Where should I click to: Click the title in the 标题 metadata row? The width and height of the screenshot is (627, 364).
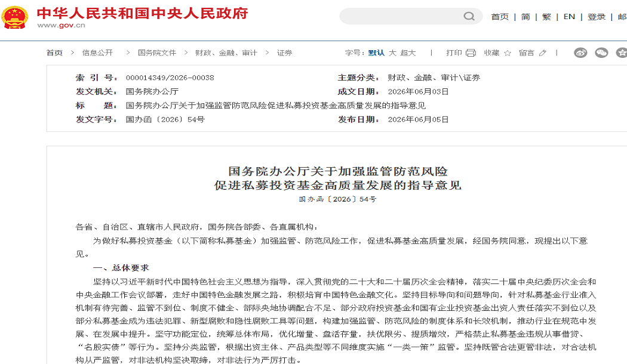pos(275,106)
